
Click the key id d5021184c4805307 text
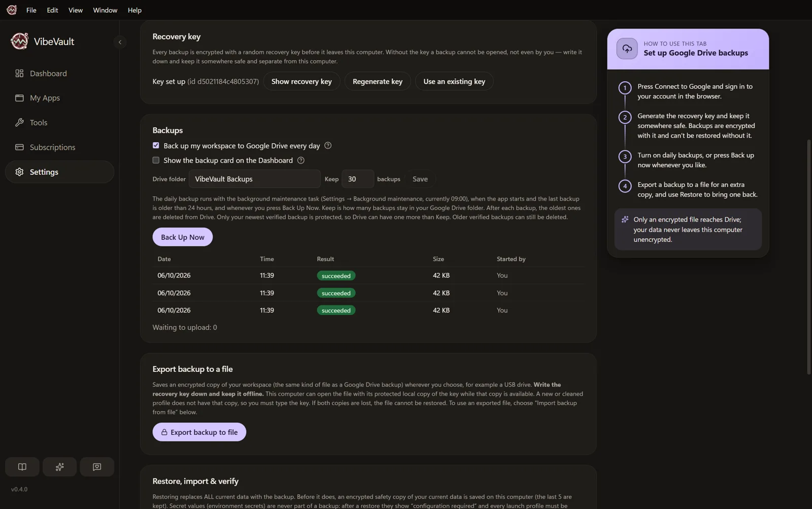[223, 81]
